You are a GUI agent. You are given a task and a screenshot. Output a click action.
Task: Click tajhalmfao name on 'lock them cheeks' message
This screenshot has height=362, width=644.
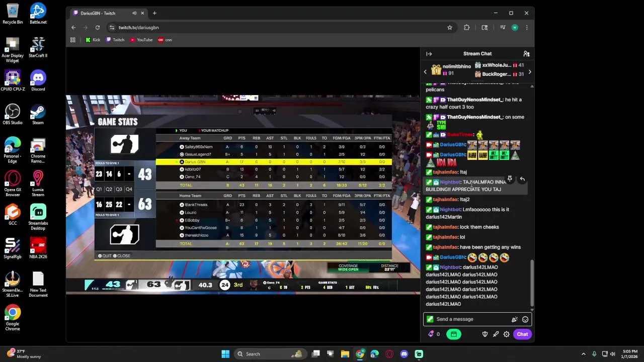[x=445, y=227]
